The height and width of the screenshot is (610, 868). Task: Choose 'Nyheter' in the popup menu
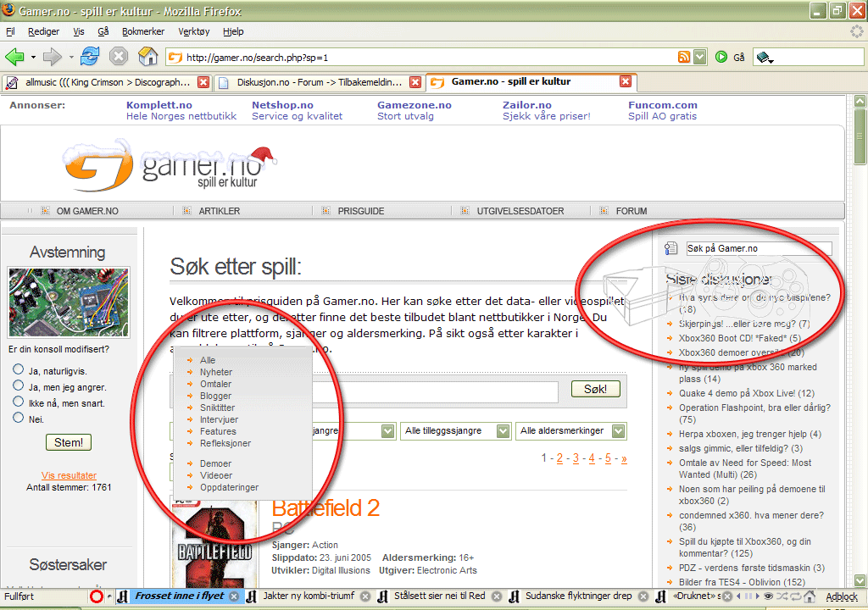pos(216,372)
